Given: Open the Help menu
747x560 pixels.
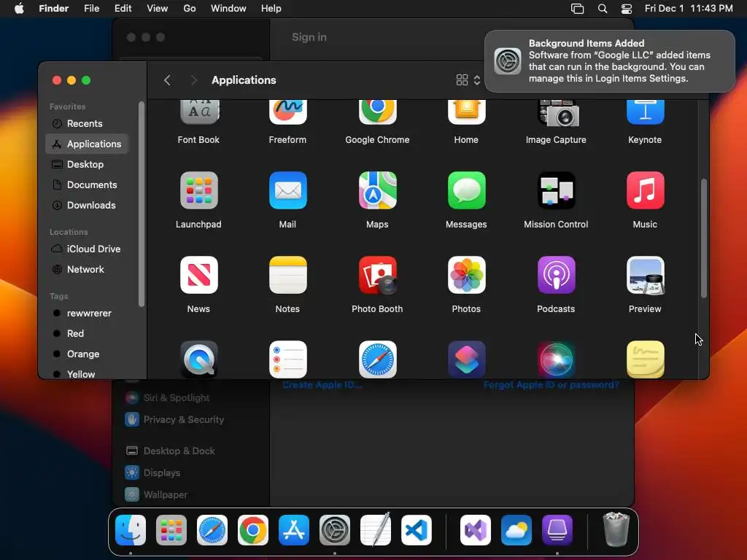Looking at the screenshot, I should (271, 9).
